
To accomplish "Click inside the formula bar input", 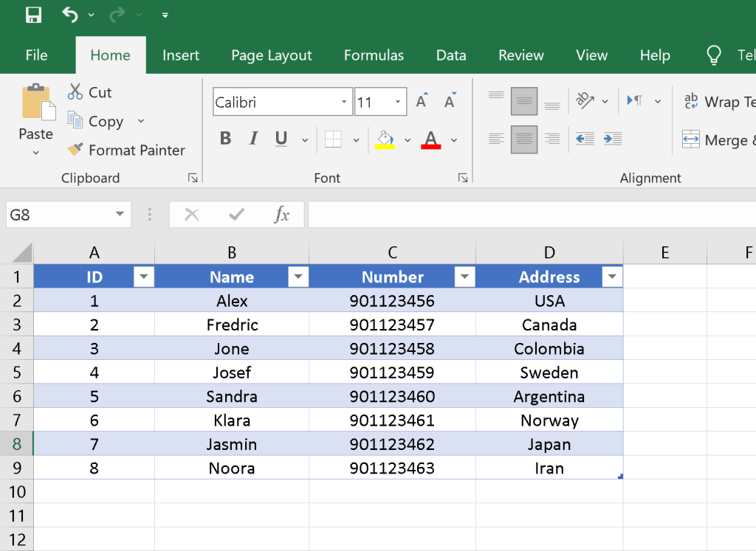I will (x=532, y=215).
